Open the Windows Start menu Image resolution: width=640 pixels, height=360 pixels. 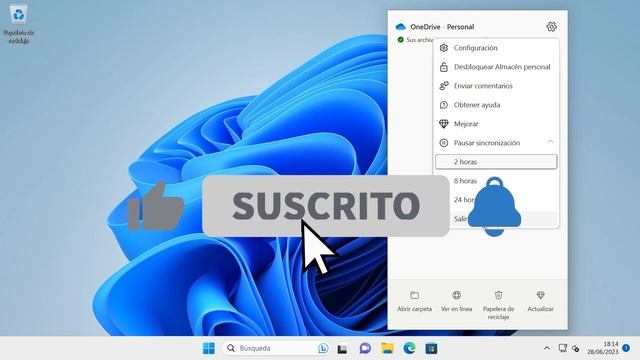pyautogui.click(x=209, y=348)
